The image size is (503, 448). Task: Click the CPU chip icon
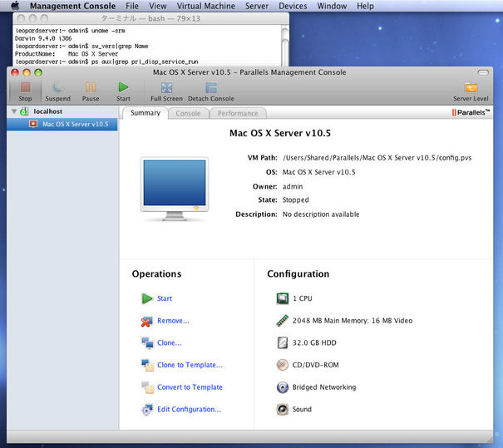[283, 298]
